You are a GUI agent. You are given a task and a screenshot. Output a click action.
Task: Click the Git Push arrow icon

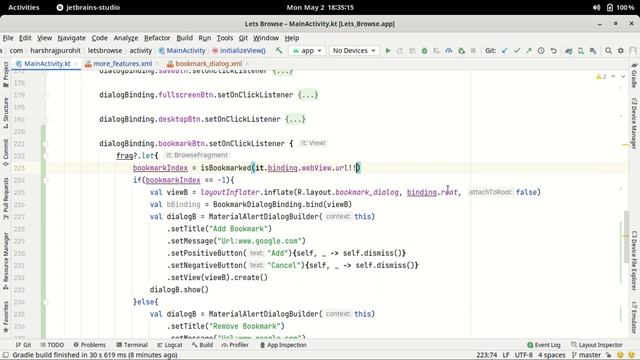coord(529,51)
